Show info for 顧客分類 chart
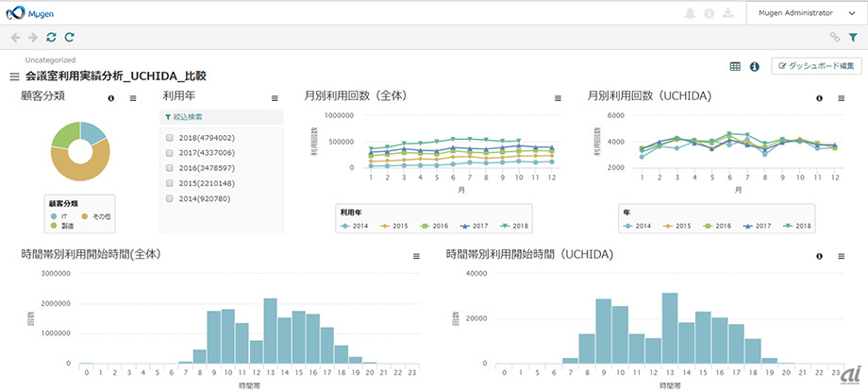This screenshot has width=868, height=392. point(112,97)
